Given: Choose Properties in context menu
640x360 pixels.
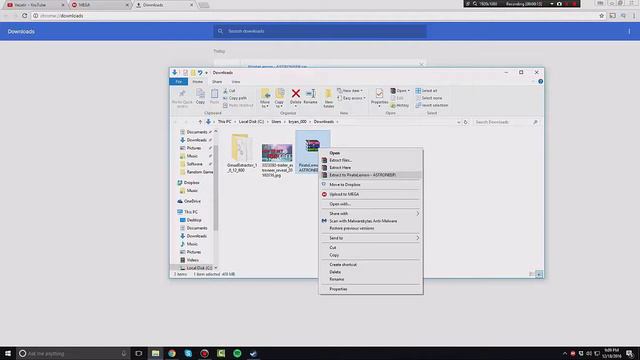Looking at the screenshot, I should pyautogui.click(x=371, y=289).
